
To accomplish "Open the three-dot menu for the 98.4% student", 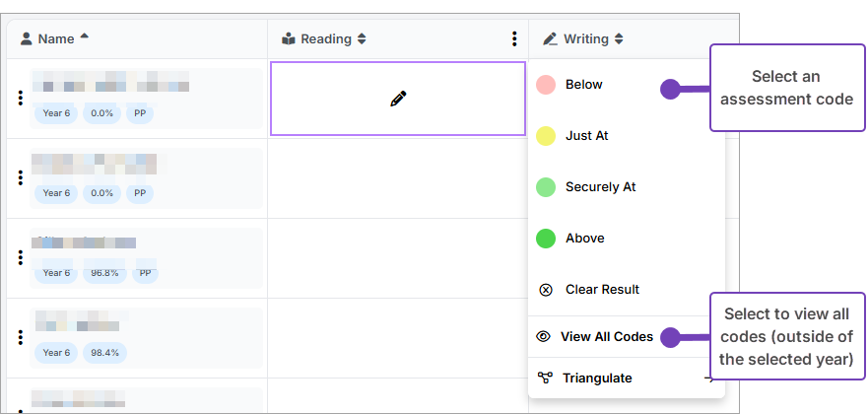I will [20, 337].
